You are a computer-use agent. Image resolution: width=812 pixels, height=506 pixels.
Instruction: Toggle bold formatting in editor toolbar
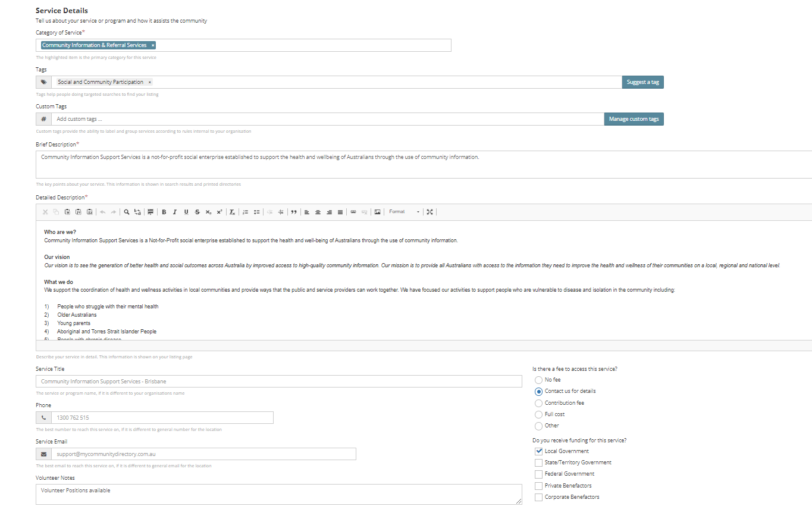[x=164, y=212]
